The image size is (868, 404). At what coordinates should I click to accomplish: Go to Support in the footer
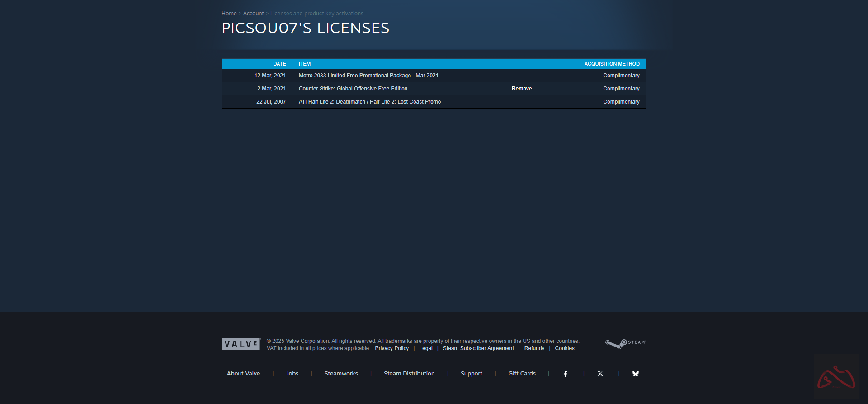pyautogui.click(x=471, y=374)
